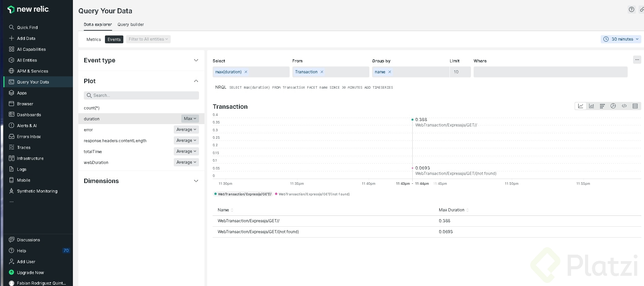Screen dimensions: 644x286
Task: Toggle WebTransaction/Expressjs/GET// legend series
Action: click(243, 194)
